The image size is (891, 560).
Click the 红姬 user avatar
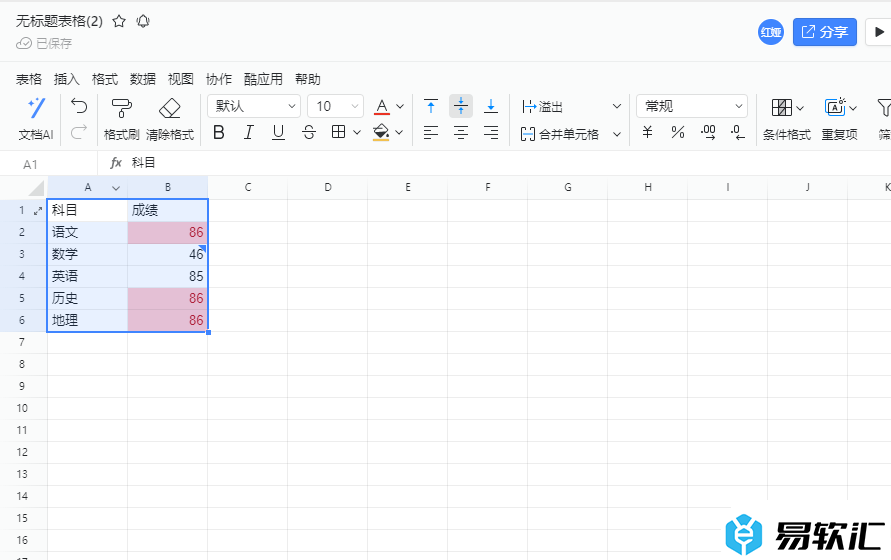771,32
